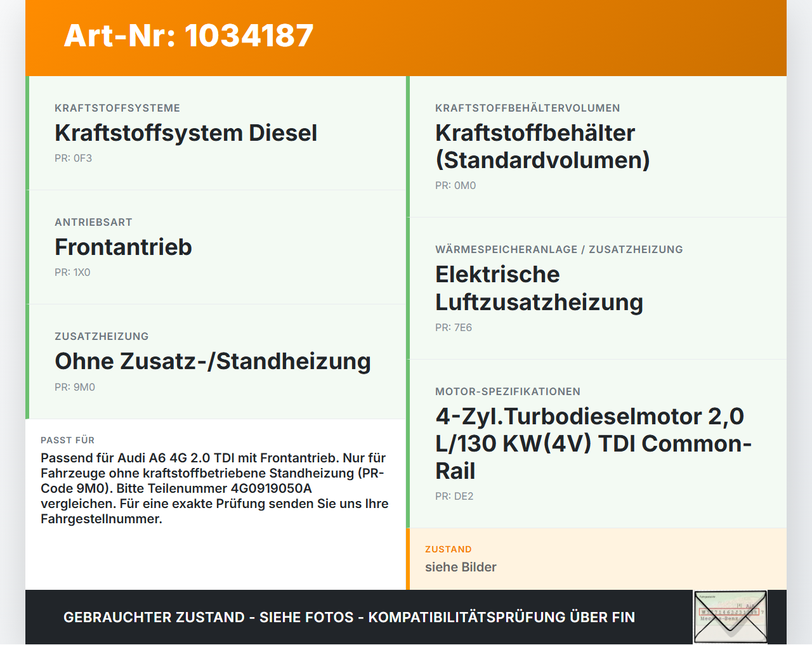Screen dimensions: 812x645
Task: Click the KRAFTSTOFFSYSTEME label
Action: coord(117,108)
